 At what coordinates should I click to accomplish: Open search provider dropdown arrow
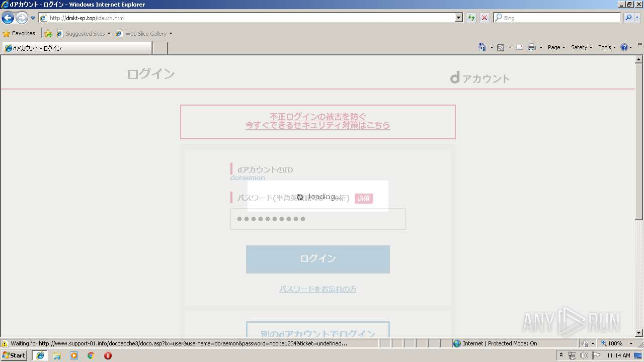(x=637, y=18)
